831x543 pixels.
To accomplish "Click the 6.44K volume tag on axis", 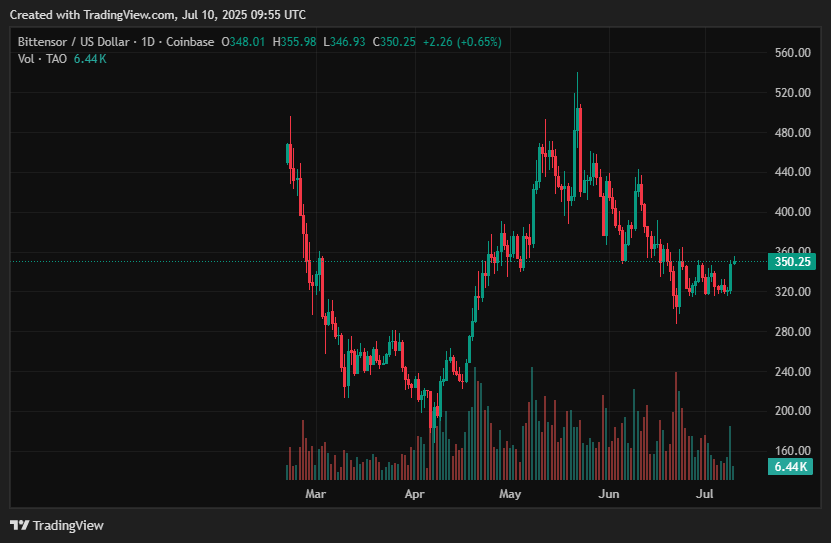I will (791, 467).
